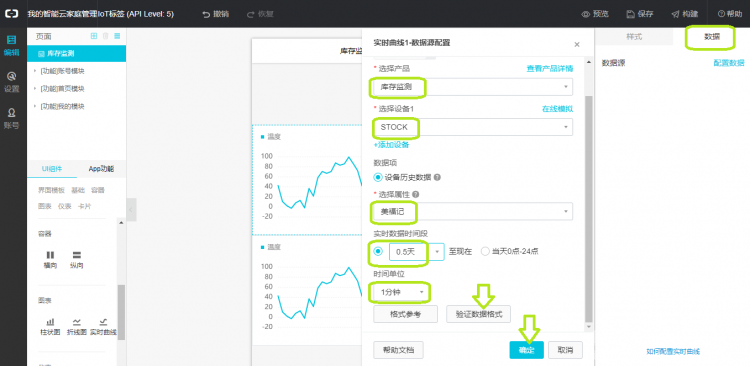
Task: Open the 编辑 (Edit) sidebar section
Action: [x=11, y=45]
